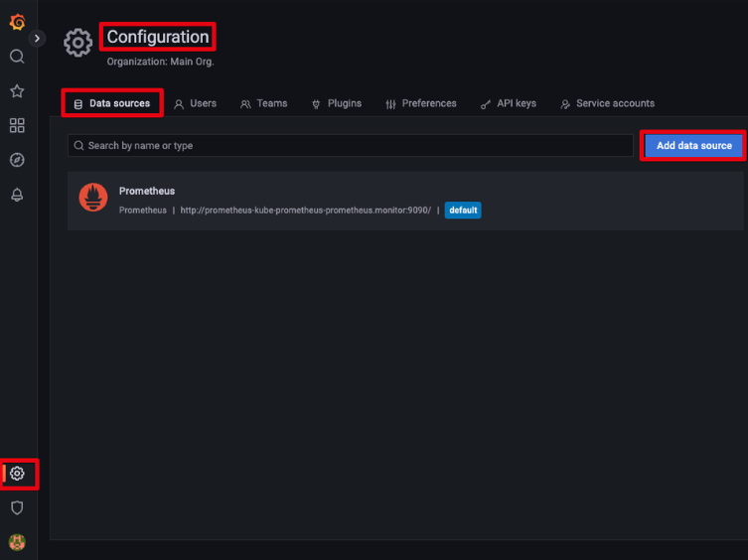This screenshot has width=748, height=560.
Task: Click the Prometheus flame logo
Action: (x=93, y=197)
